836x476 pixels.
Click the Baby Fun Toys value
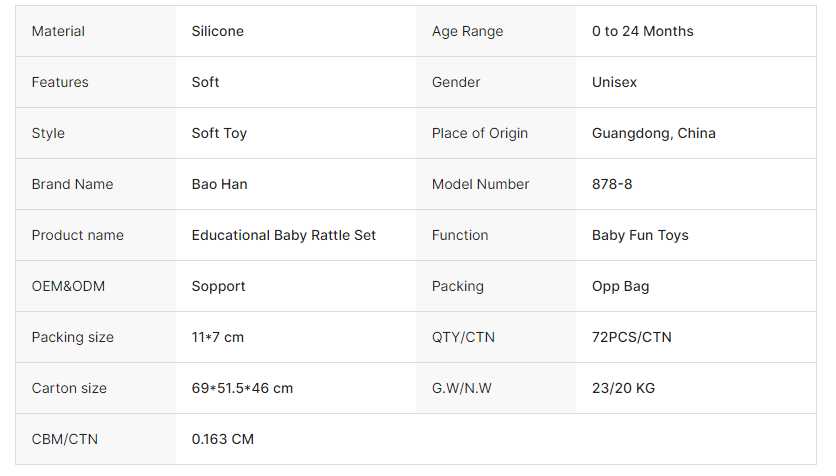point(640,235)
